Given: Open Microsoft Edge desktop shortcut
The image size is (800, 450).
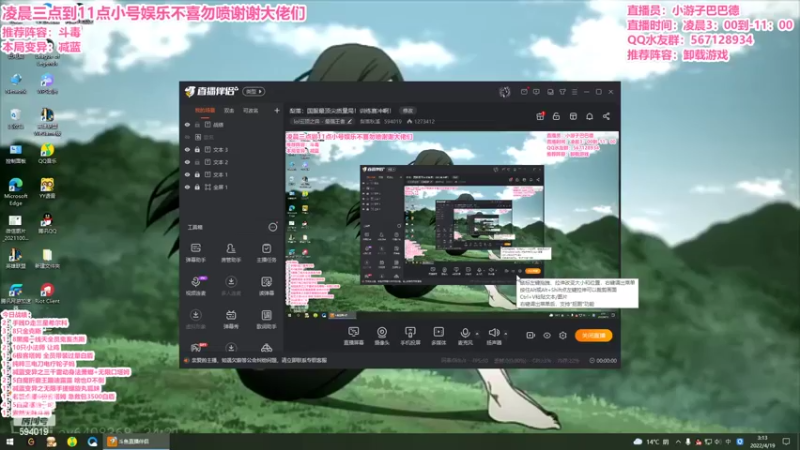Looking at the screenshot, I should click(15, 191).
